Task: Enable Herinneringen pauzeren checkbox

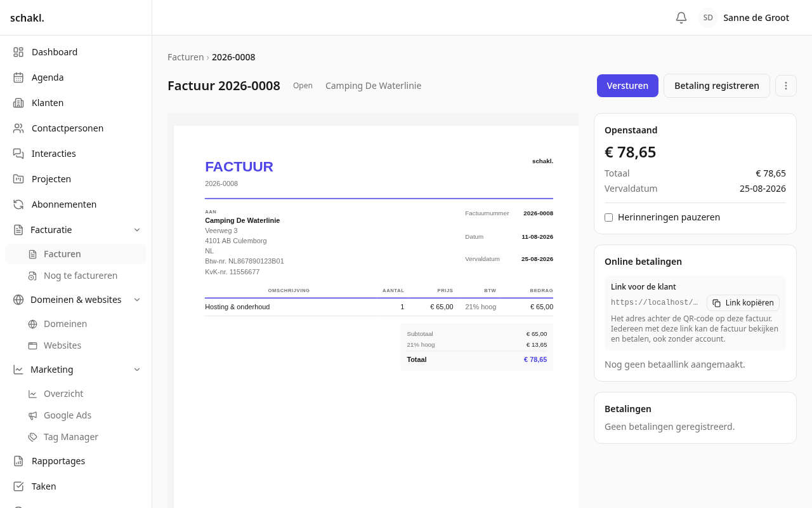Action: click(609, 217)
